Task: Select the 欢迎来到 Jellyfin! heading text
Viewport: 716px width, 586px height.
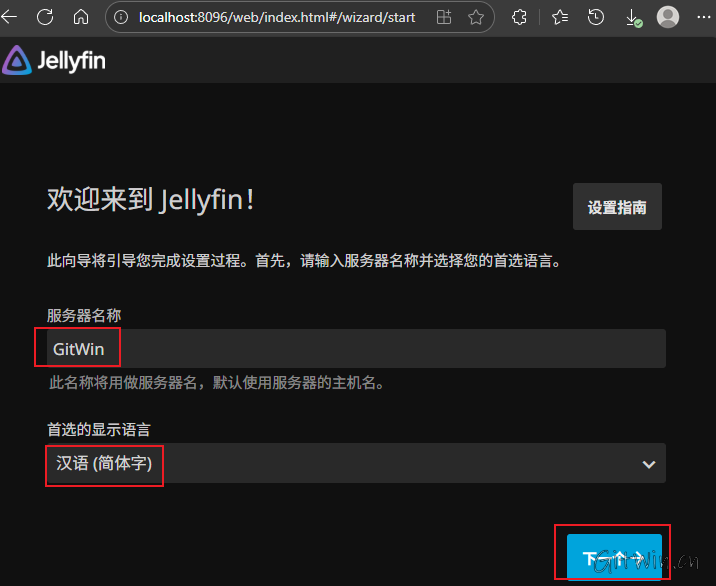Action: (x=150, y=200)
